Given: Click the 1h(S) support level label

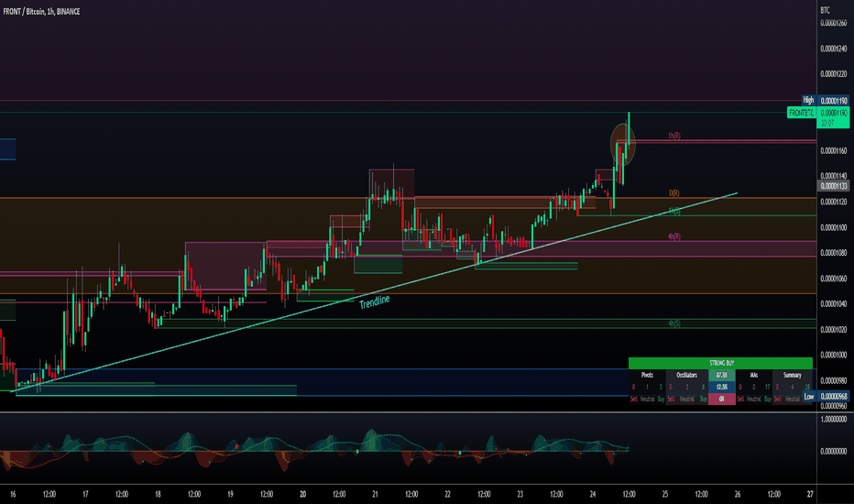Looking at the screenshot, I should point(674,212).
